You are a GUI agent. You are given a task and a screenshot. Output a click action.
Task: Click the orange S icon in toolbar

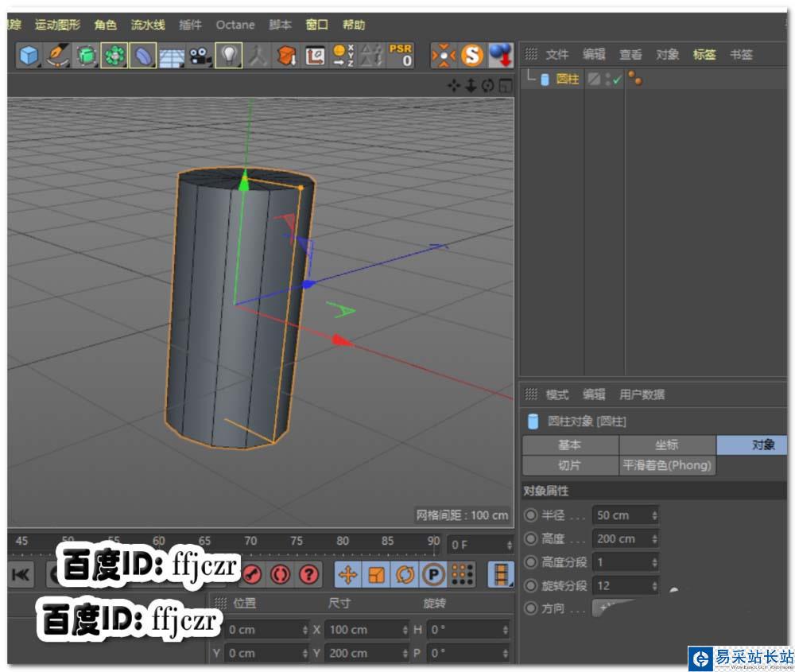[472, 55]
